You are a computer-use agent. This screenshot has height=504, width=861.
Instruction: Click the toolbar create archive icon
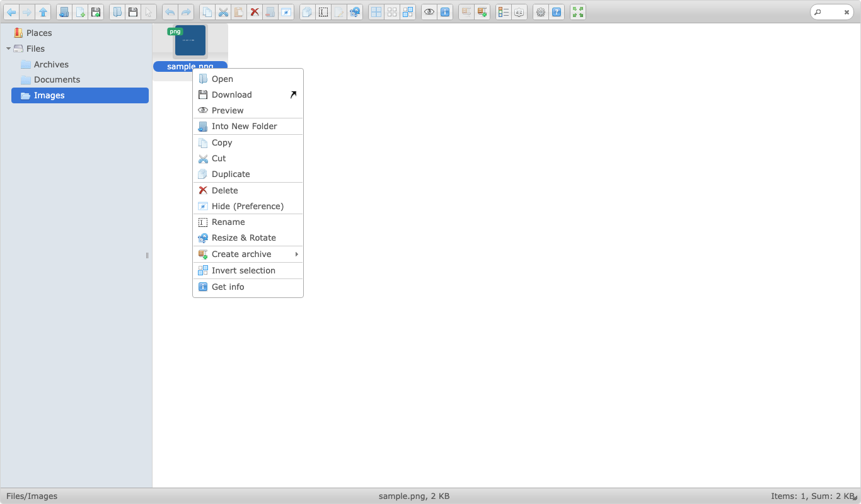coord(482,12)
